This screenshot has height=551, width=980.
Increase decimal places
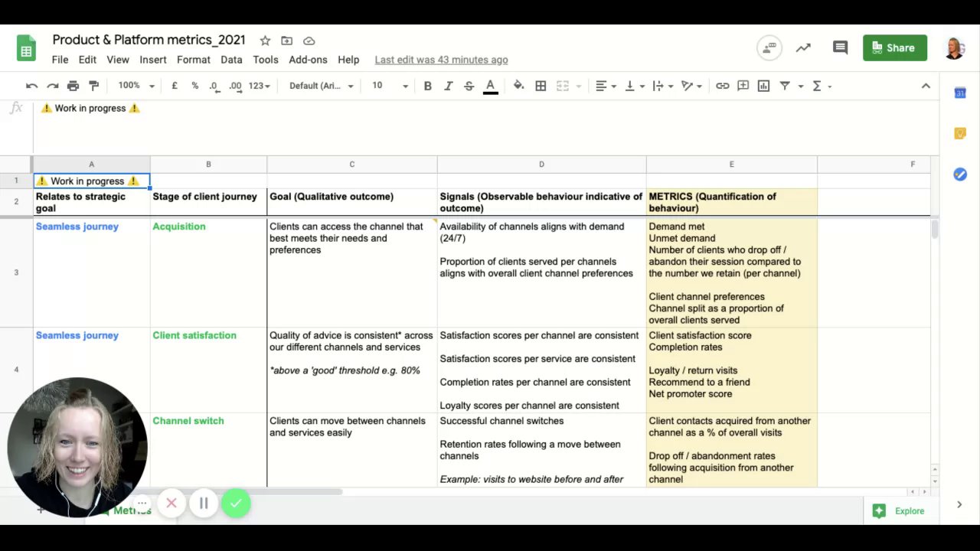(x=235, y=86)
